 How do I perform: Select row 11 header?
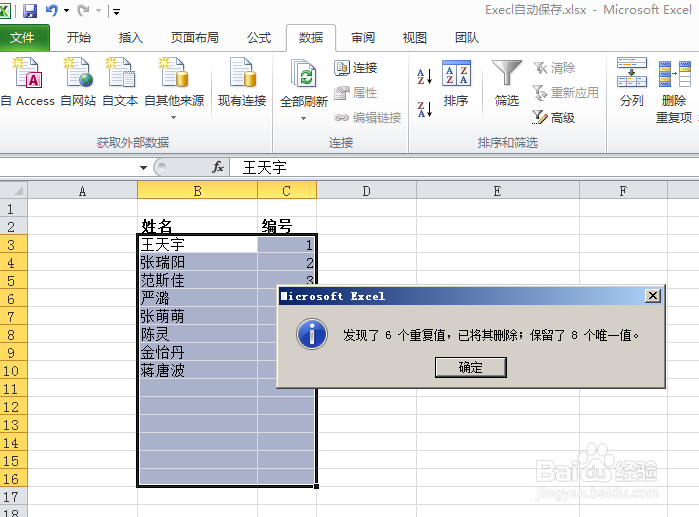[13, 389]
